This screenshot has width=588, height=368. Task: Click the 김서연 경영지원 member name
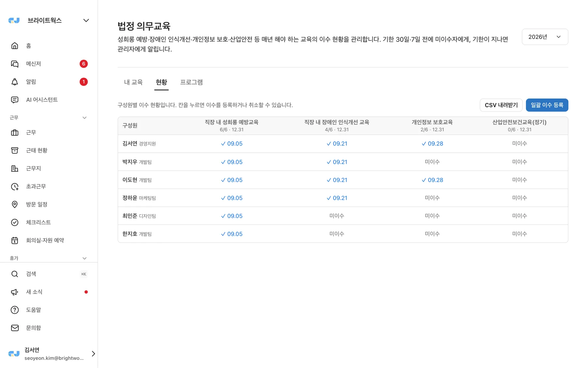coord(139,144)
